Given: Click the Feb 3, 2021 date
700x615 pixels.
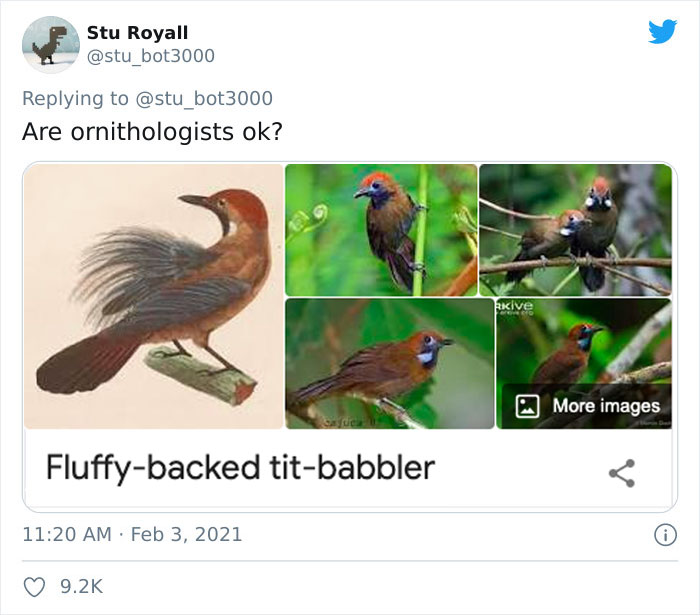Looking at the screenshot, I should 188,534.
